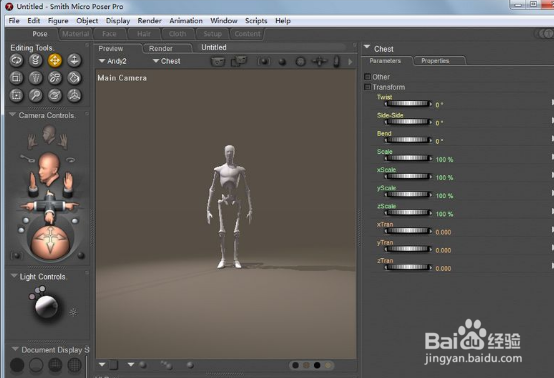
Task: Click the Twist parameter dial
Action: [408, 104]
